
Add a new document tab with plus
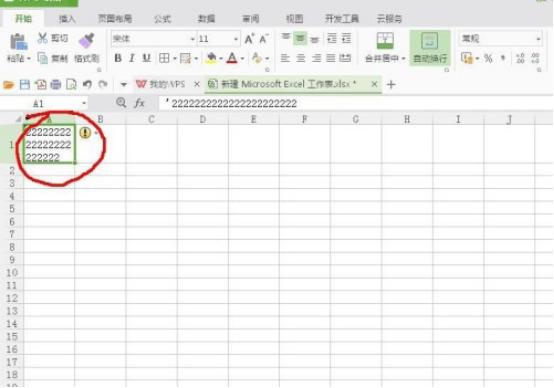(391, 84)
